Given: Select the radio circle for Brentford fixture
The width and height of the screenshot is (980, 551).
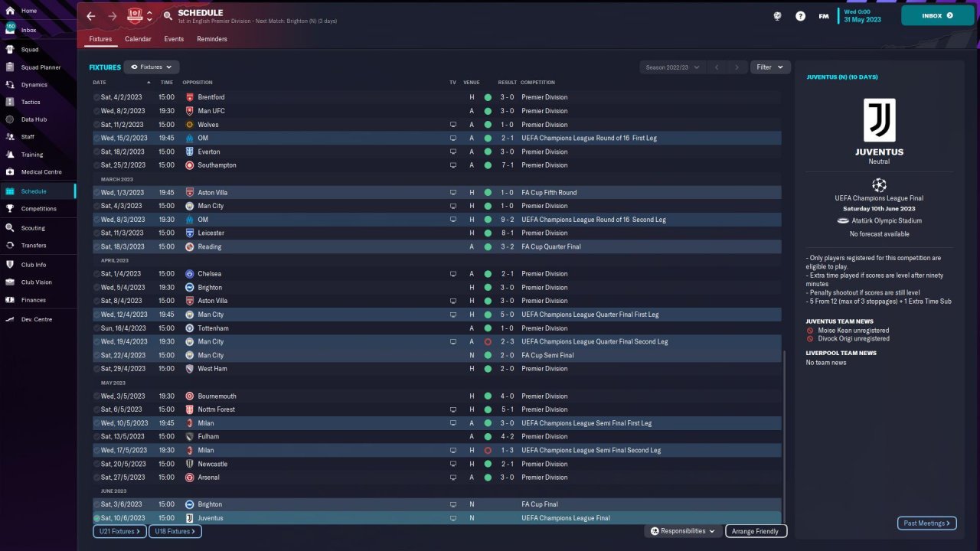Looking at the screenshot, I should pyautogui.click(x=96, y=97).
